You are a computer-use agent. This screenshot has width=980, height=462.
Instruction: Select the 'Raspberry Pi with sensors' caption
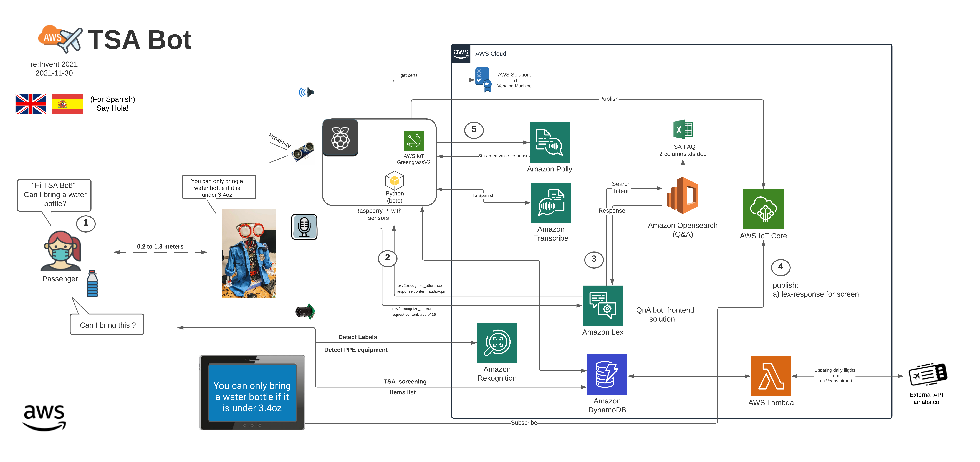click(x=378, y=214)
